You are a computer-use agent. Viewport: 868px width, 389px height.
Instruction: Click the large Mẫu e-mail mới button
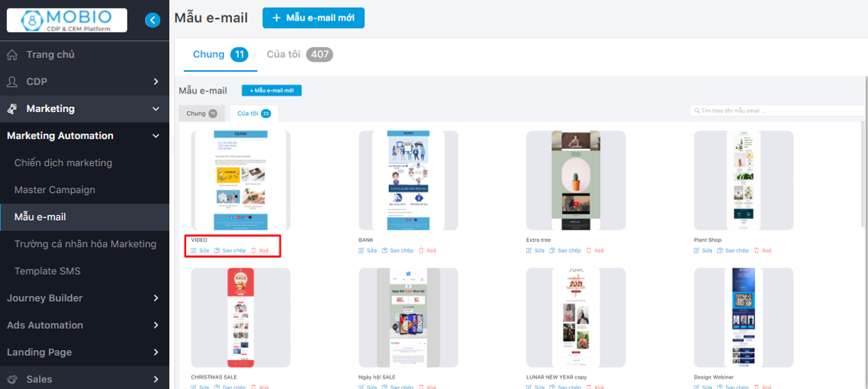[x=313, y=18]
